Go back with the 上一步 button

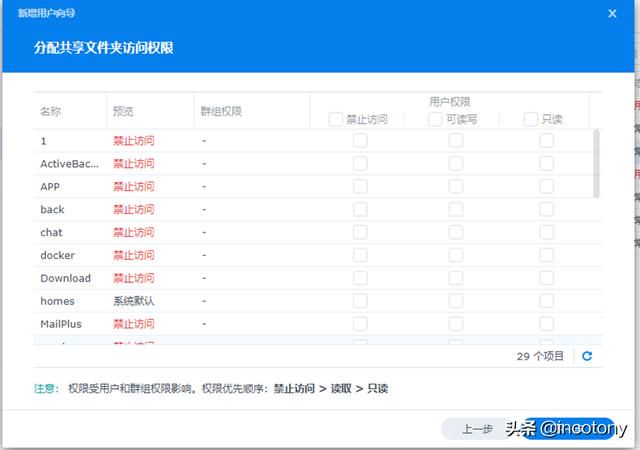[x=477, y=429]
